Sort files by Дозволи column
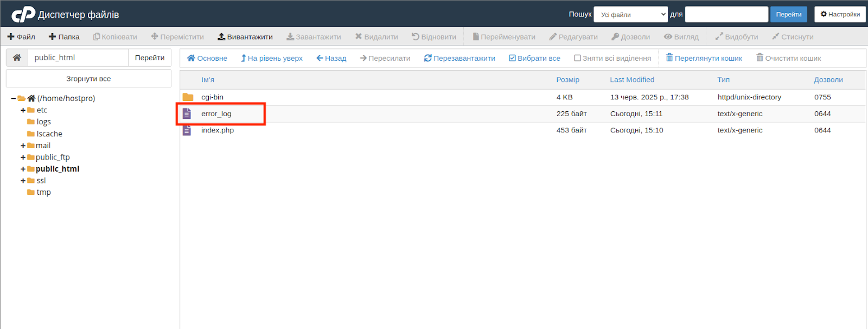 pyautogui.click(x=828, y=79)
